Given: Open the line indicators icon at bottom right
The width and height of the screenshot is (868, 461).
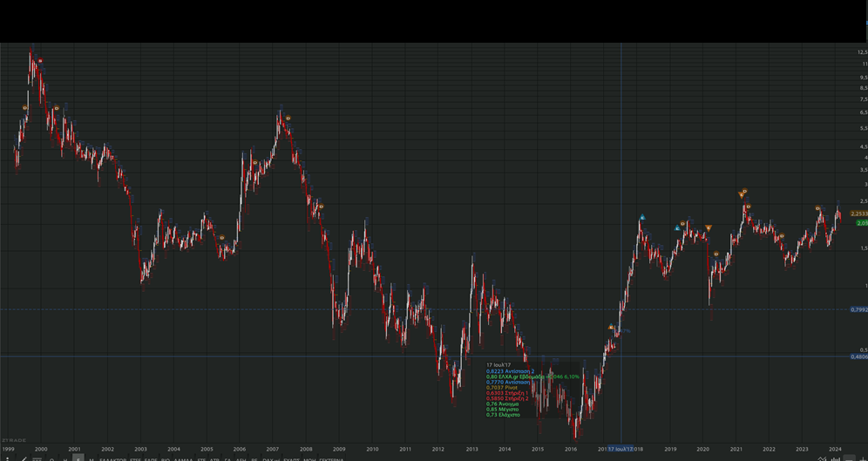Looking at the screenshot, I should [x=822, y=458].
